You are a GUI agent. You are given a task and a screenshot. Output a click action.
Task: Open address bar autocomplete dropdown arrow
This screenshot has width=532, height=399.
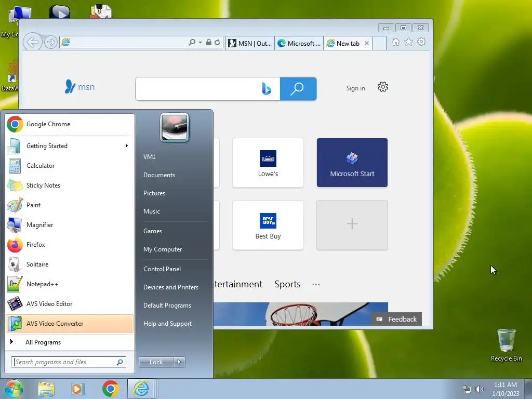tap(200, 43)
